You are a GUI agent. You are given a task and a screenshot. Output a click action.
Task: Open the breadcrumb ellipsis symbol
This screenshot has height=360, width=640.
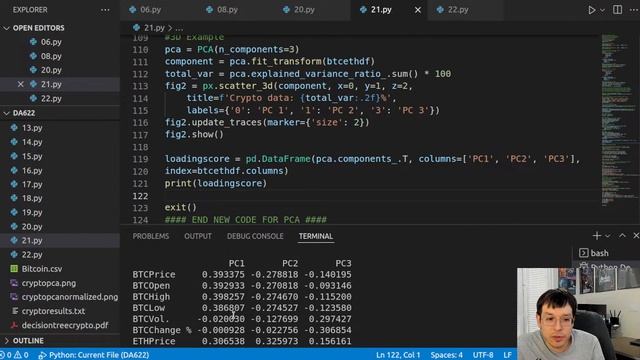(179, 28)
